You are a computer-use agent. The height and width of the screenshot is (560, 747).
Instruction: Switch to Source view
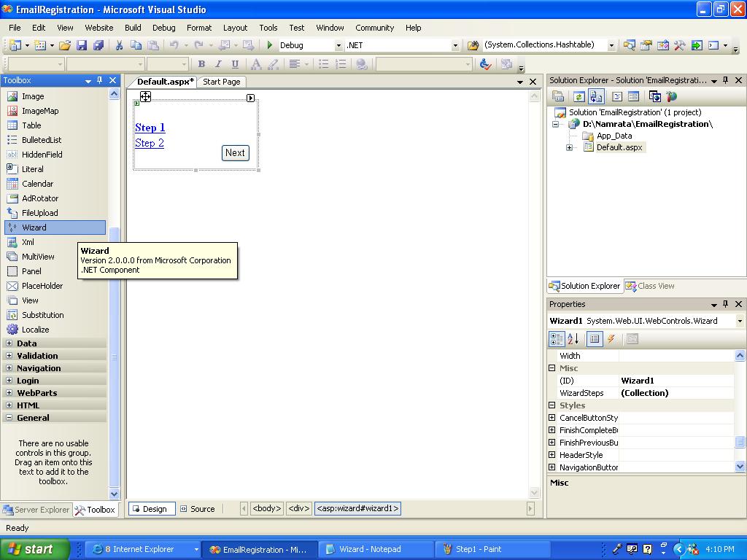[x=198, y=509]
